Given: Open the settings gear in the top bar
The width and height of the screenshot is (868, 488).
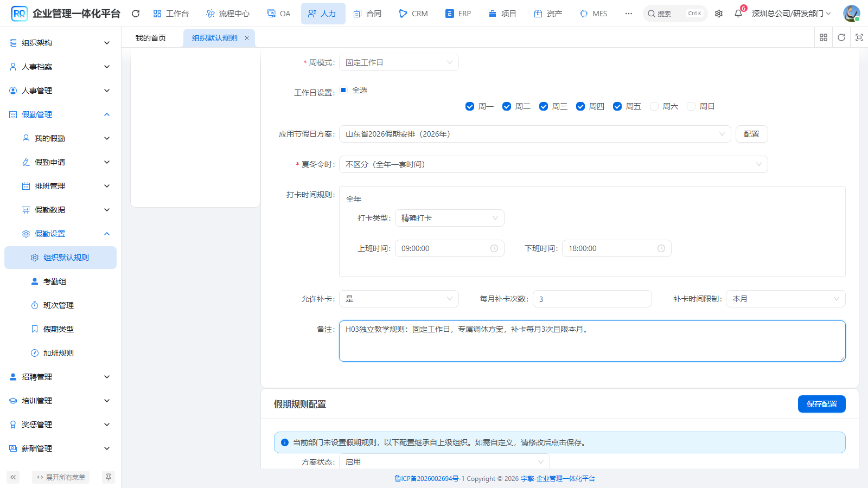Looking at the screenshot, I should point(719,14).
